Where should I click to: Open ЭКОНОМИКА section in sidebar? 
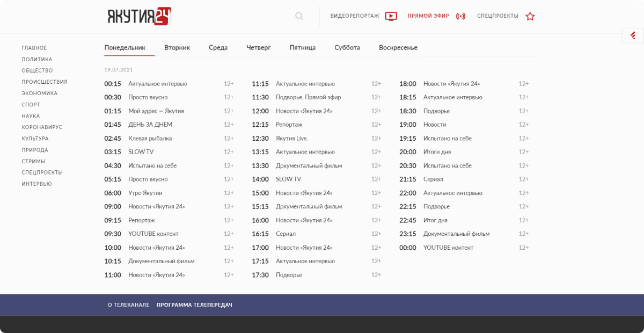click(40, 93)
